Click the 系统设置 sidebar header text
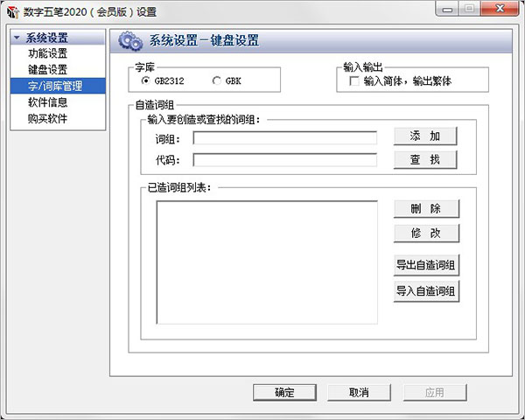The width and height of the screenshot is (525, 420). pyautogui.click(x=47, y=38)
